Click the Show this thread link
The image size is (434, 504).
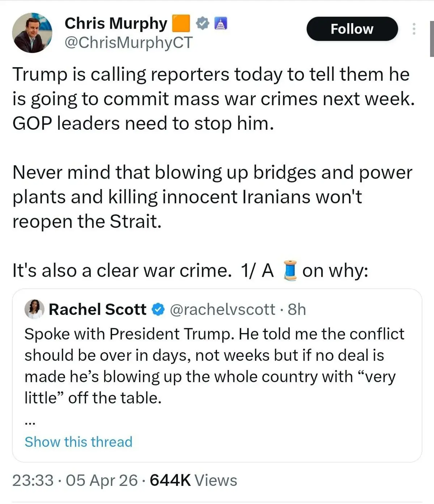pos(78,442)
